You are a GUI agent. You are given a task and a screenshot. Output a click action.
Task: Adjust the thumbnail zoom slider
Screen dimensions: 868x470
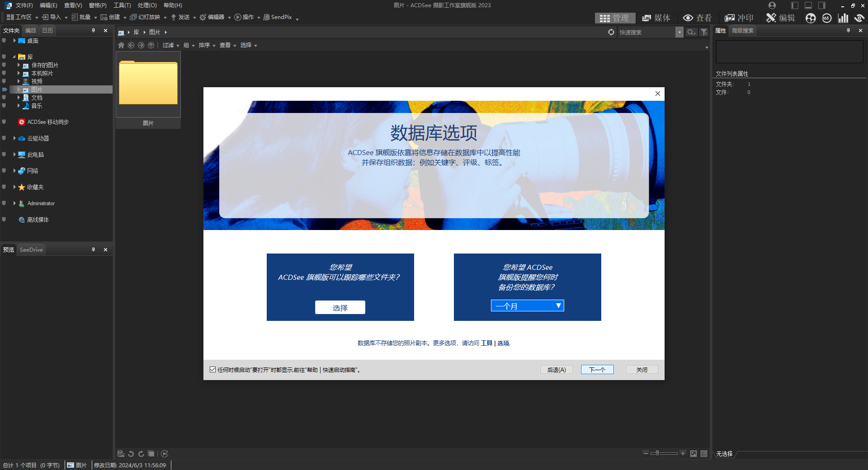point(664,453)
